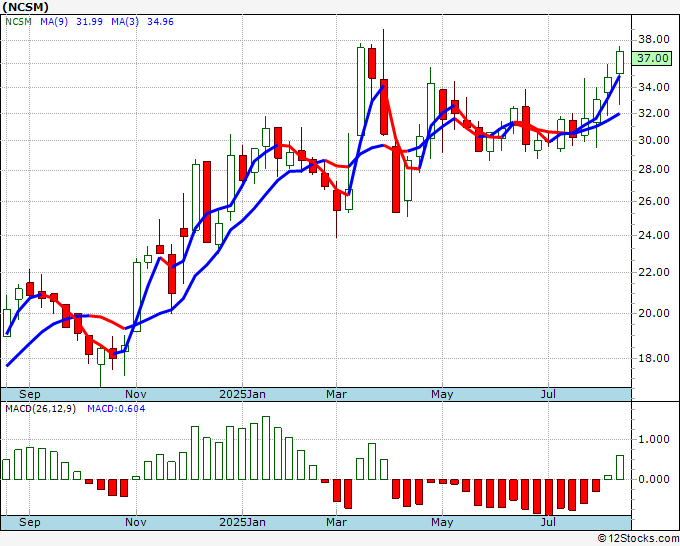Click the MACD(26,12,9) indicator label

(40, 409)
